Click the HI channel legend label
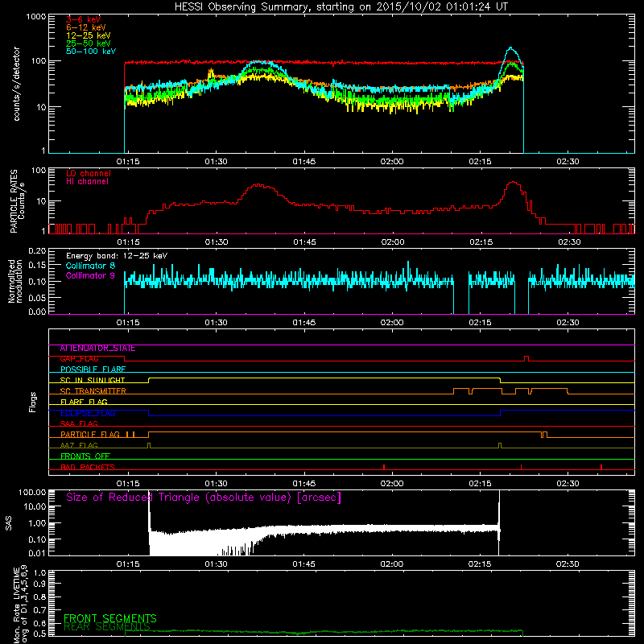644x644 pixels. point(87,182)
